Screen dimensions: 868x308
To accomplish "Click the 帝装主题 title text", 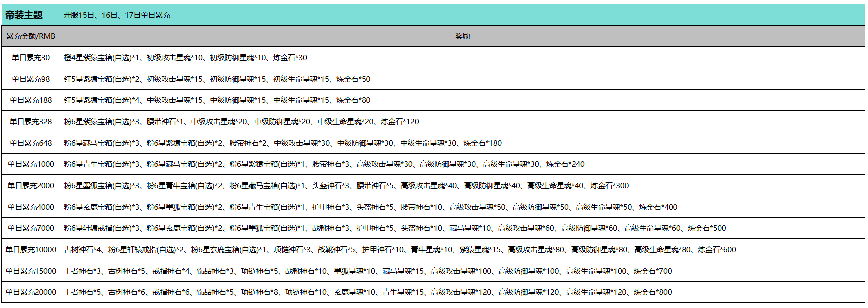I will [24, 15].
